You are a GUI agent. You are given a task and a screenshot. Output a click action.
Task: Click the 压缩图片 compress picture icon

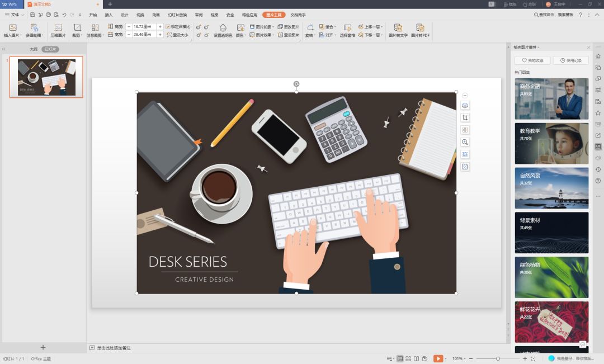(58, 28)
